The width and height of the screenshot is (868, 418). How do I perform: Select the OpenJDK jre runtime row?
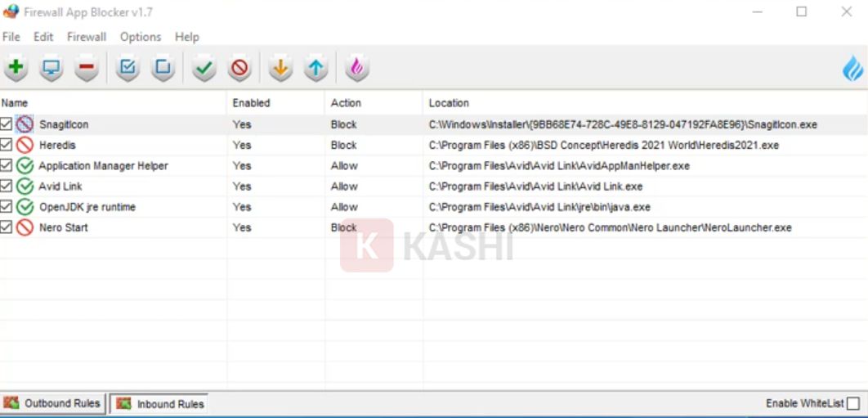click(87, 207)
